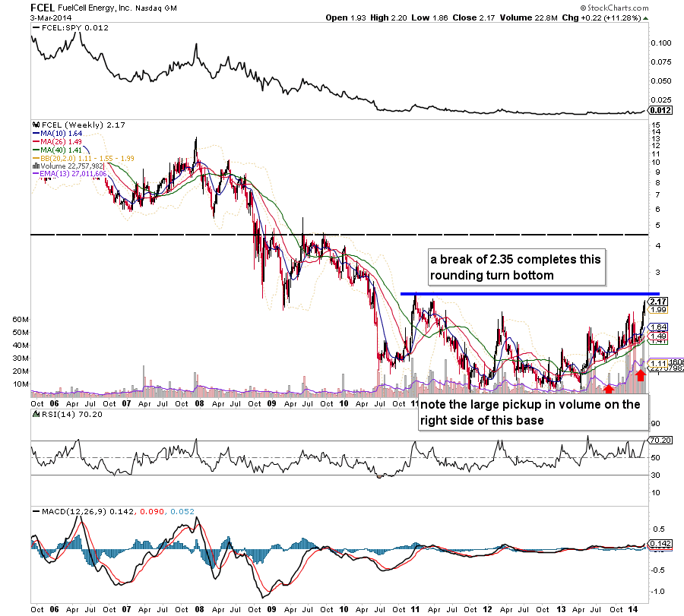Click year 09 on the axis below MACD

[x=272, y=609]
